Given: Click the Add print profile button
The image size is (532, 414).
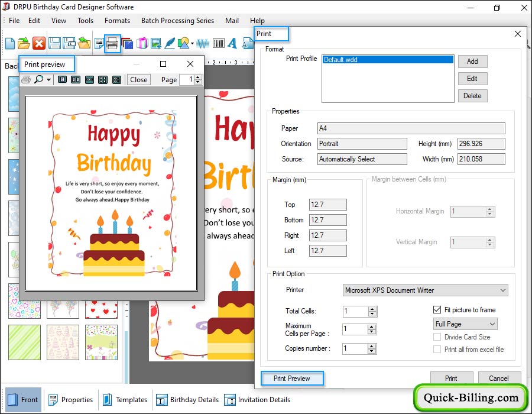Looking at the screenshot, I should tap(472, 62).
